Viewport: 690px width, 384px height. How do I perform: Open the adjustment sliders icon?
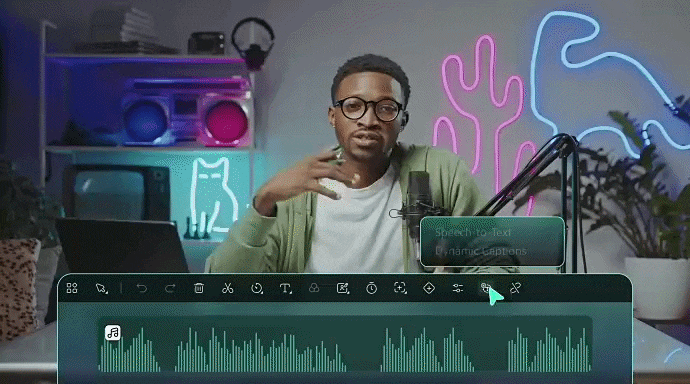458,288
